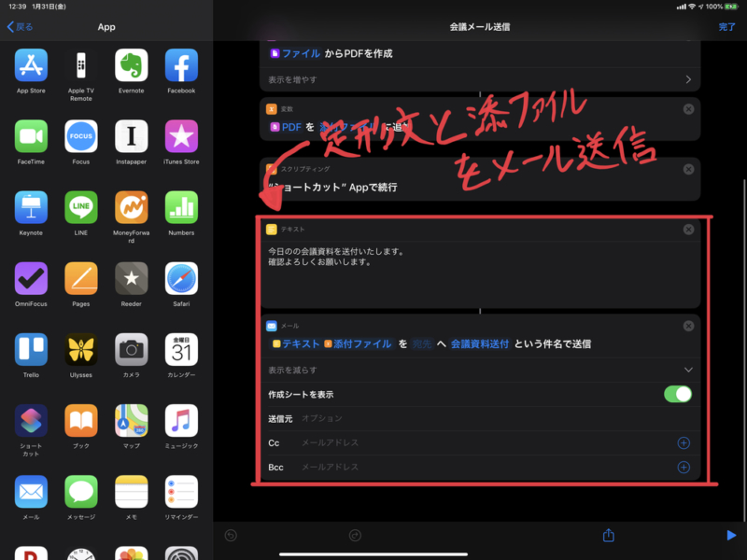Open the Ulysses butterfly icon

click(x=81, y=349)
